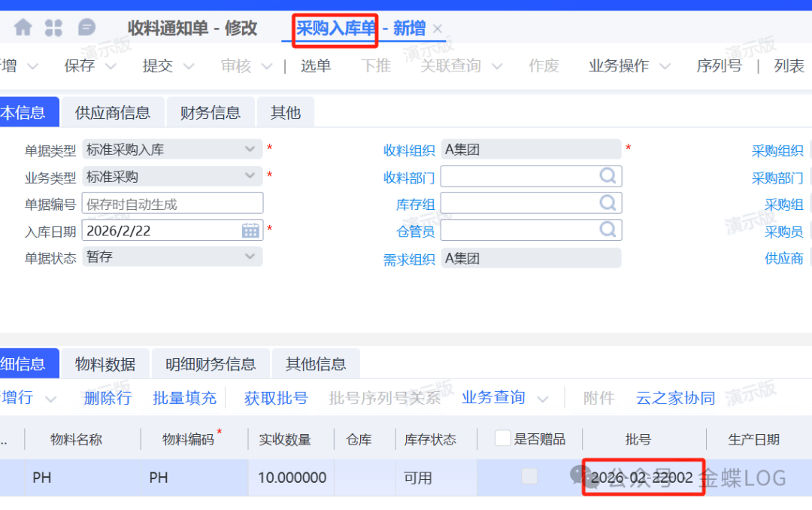Image resolution: width=812 pixels, height=510 pixels.
Task: Click search icon in 库存组 field
Action: click(x=607, y=203)
